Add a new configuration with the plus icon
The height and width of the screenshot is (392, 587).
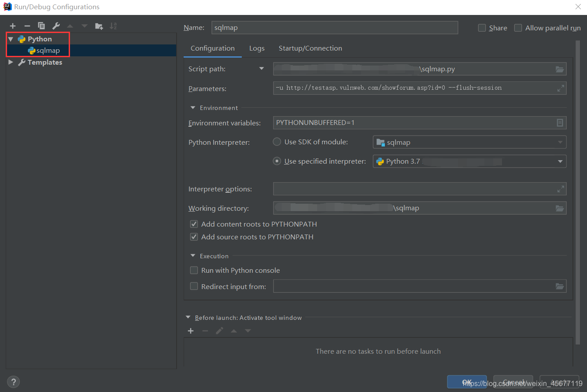pyautogui.click(x=13, y=26)
